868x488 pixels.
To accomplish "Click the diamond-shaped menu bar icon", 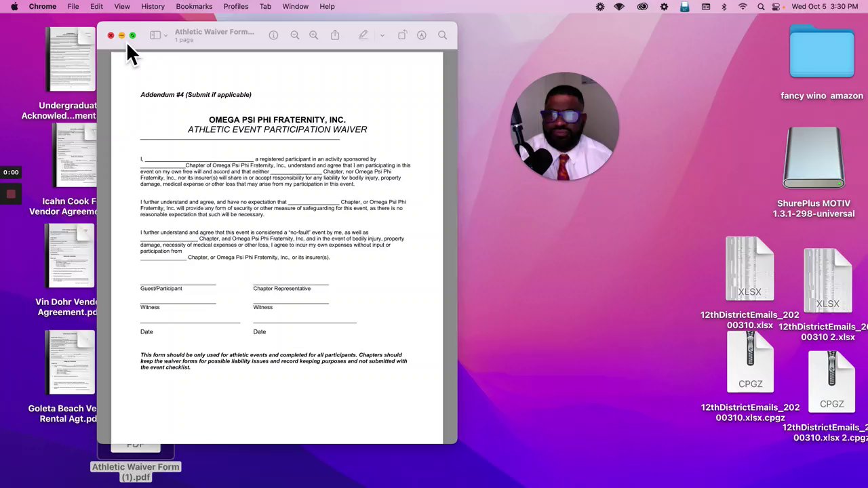I will pos(619,6).
